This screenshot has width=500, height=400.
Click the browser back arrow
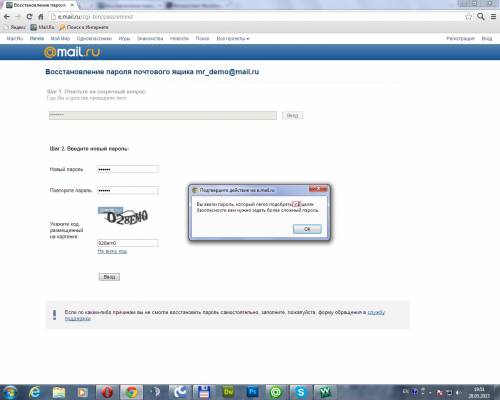click(7, 17)
